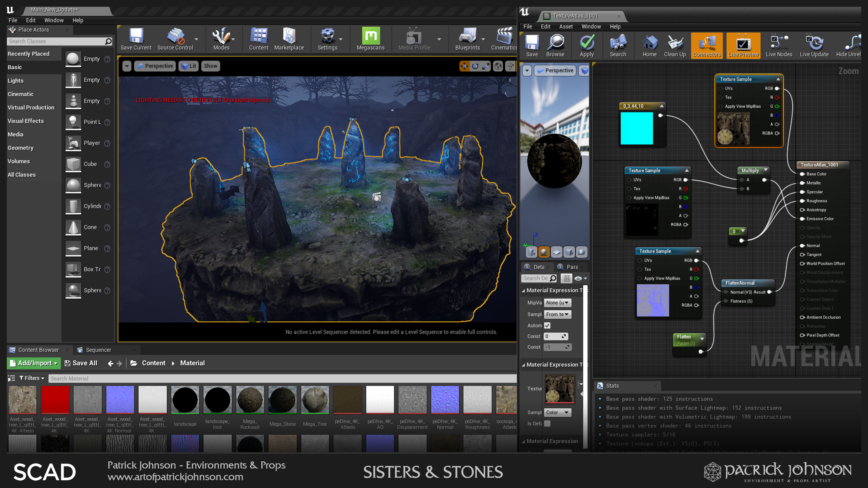Click Base Color input pin
The height and width of the screenshot is (488, 868).
[x=802, y=174]
